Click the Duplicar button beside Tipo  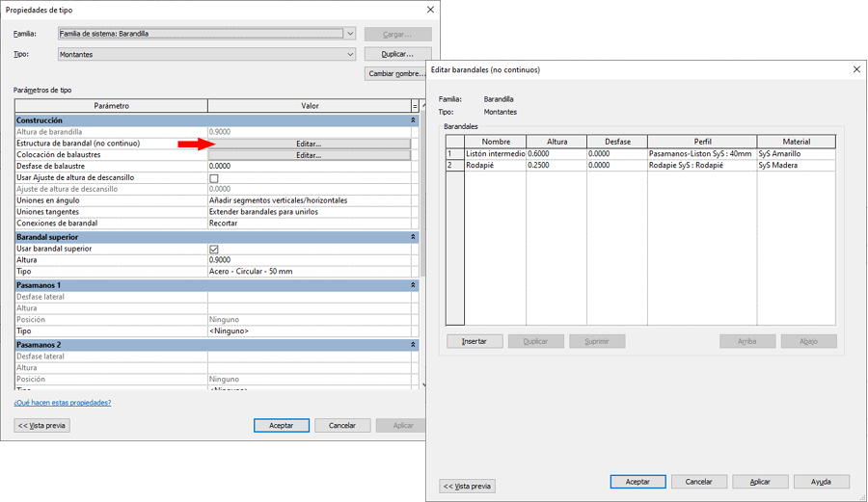[397, 55]
